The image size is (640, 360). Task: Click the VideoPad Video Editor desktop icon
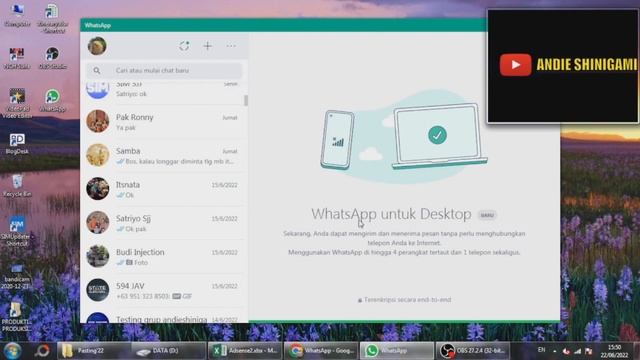click(17, 103)
